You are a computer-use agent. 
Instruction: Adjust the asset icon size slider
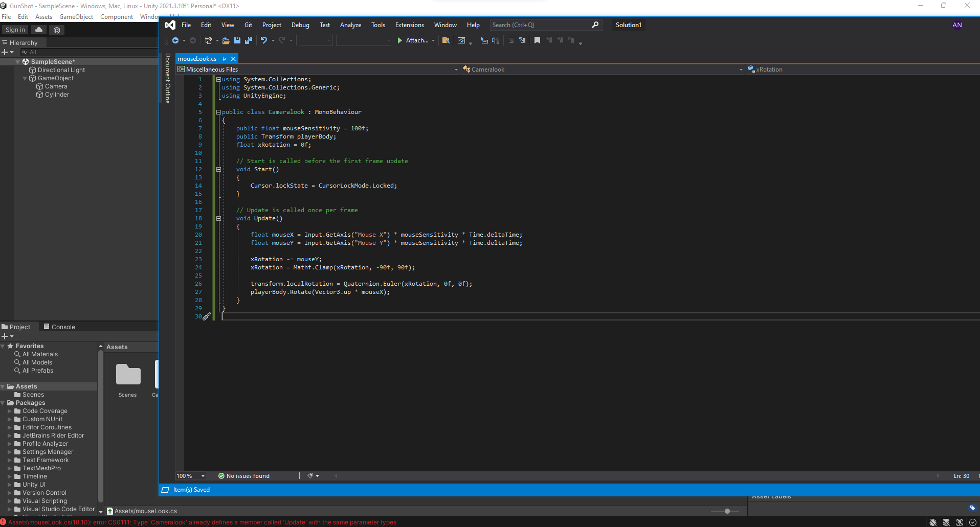[727, 511]
